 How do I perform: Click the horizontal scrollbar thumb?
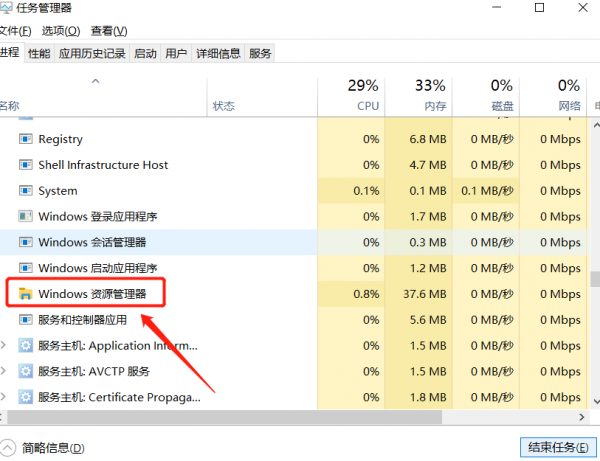(225, 417)
